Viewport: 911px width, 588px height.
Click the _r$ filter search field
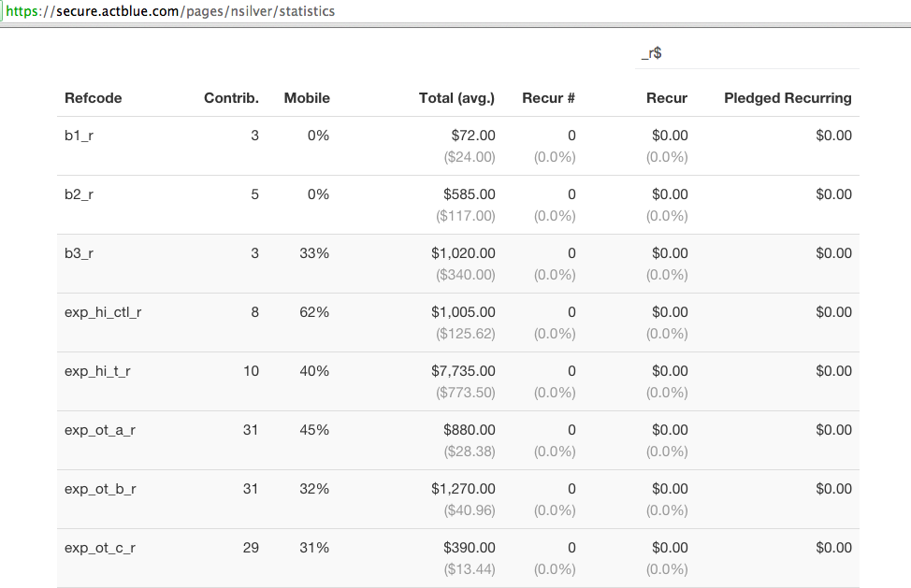click(x=747, y=53)
